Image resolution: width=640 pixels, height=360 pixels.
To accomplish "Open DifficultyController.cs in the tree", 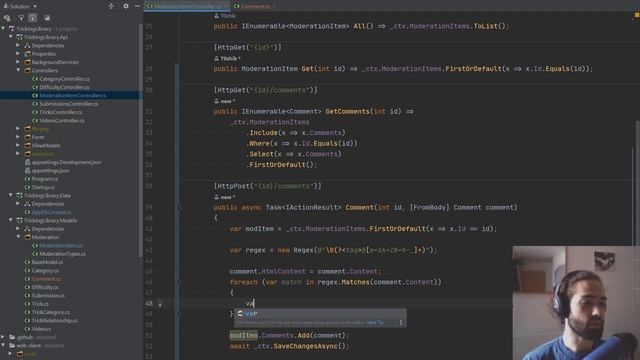I will [x=64, y=87].
